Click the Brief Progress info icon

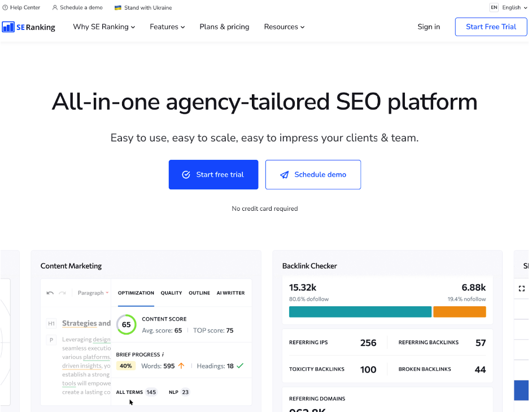point(163,354)
